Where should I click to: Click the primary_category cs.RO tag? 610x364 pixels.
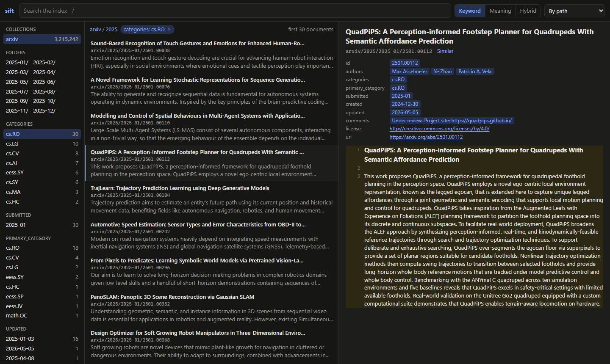[x=398, y=88]
